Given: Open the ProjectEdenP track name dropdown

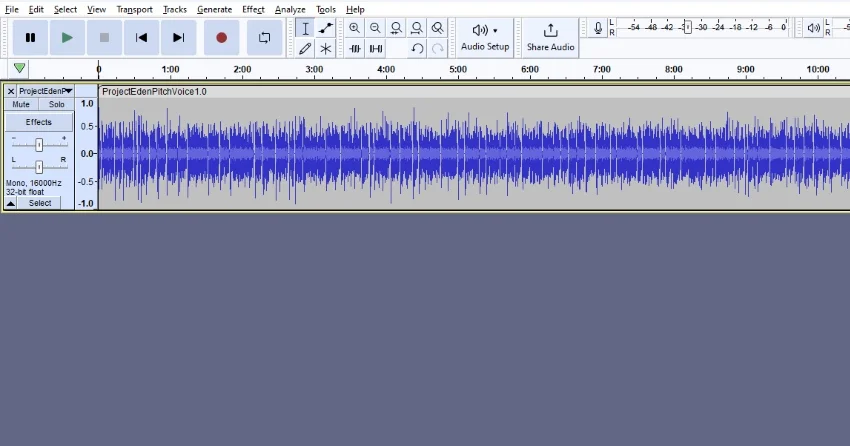Looking at the screenshot, I should click(46, 91).
